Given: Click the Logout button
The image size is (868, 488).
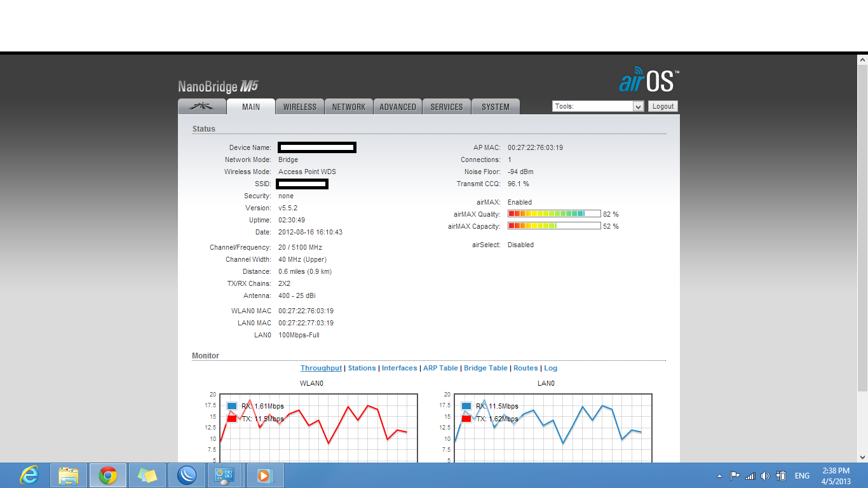Looking at the screenshot, I should click(x=663, y=106).
